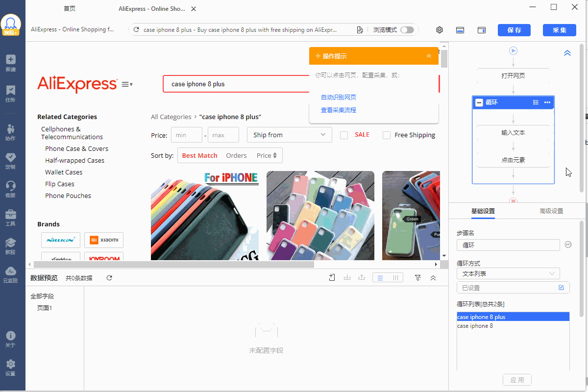
Task: Edit the 已设置 loop list via the pencil icon
Action: click(562, 288)
